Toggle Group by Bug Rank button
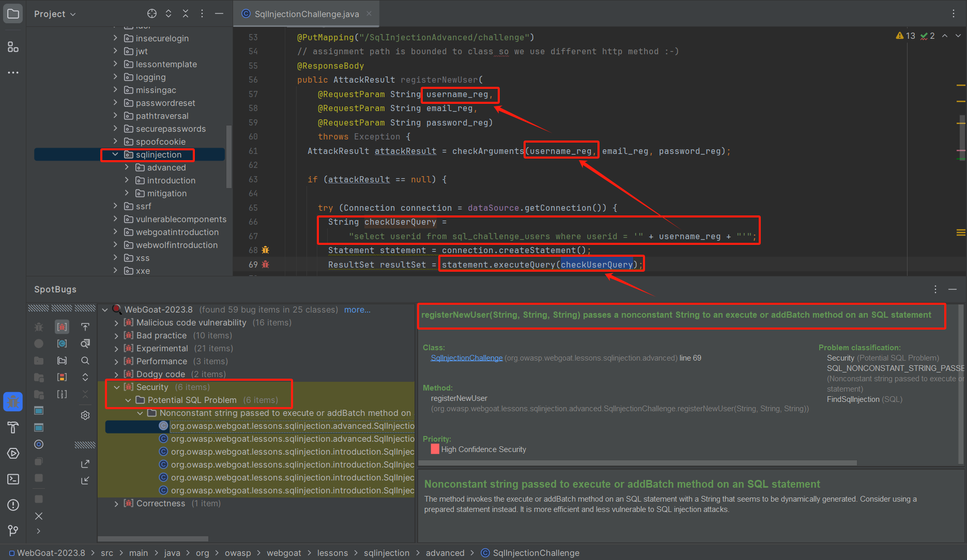The height and width of the screenshot is (560, 967). pos(62,394)
